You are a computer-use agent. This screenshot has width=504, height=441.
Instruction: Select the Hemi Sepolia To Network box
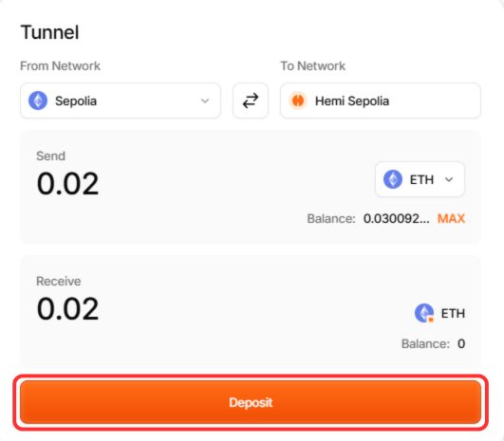click(x=381, y=101)
